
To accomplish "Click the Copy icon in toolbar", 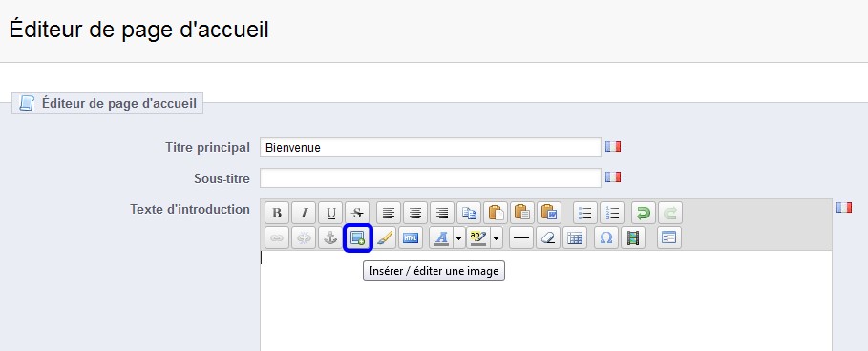I will point(469,213).
